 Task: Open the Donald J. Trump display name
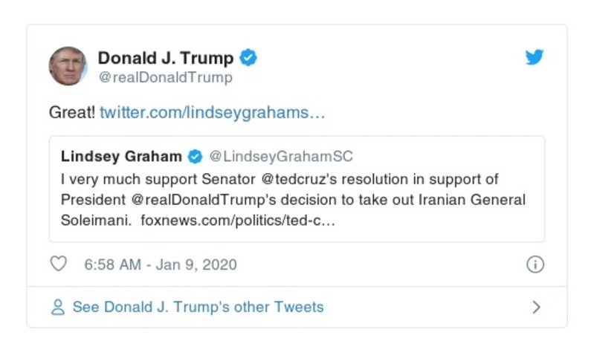(166, 58)
